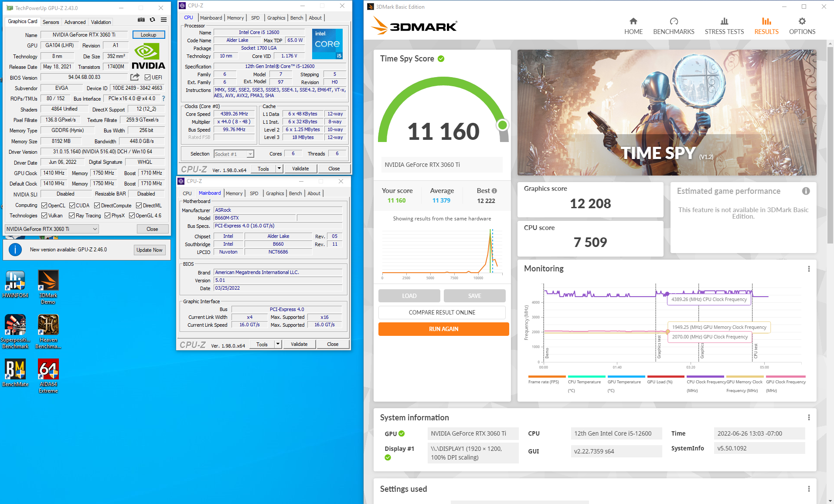Screen dimensions: 834x504
Task: Open 3DMark OPTIONS gear
Action: (x=802, y=26)
